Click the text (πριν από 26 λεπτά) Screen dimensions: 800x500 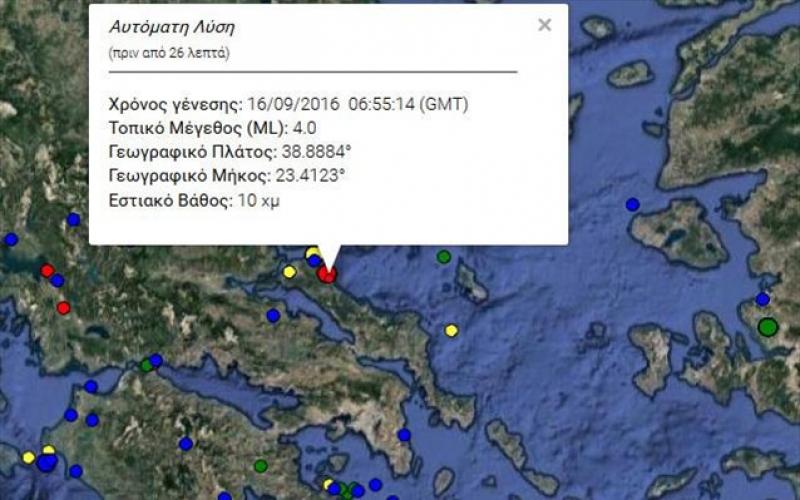point(169,53)
